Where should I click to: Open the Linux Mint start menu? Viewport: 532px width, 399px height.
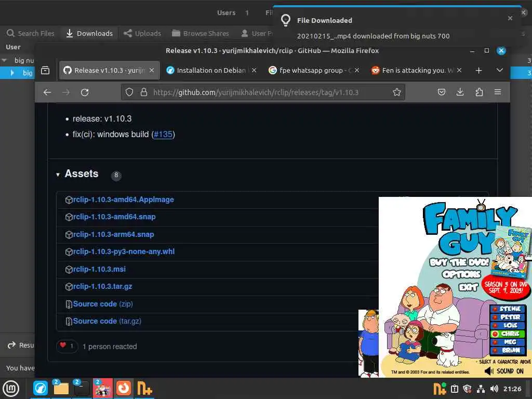(11, 389)
